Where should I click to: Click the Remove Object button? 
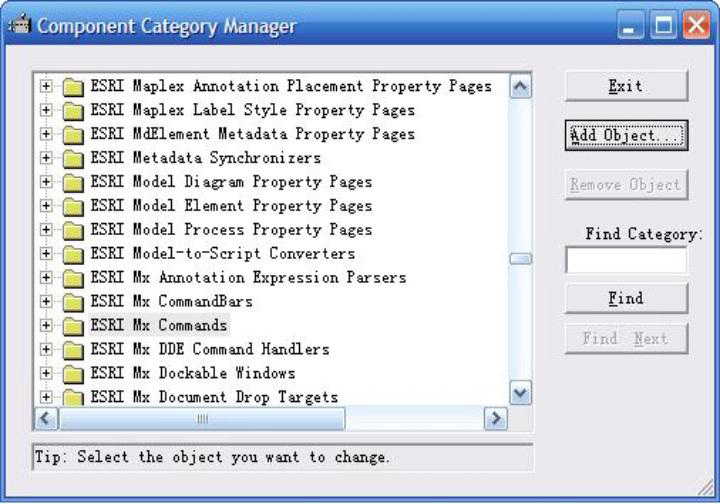pos(626,185)
